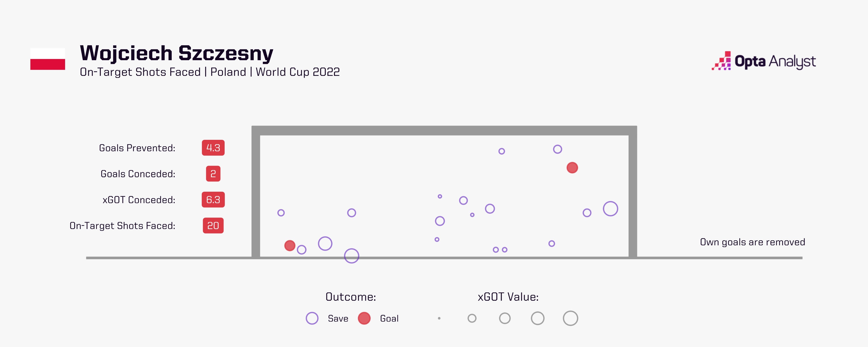Click the Goals Conceded 2 badge
The image size is (868, 347).
pos(213,173)
